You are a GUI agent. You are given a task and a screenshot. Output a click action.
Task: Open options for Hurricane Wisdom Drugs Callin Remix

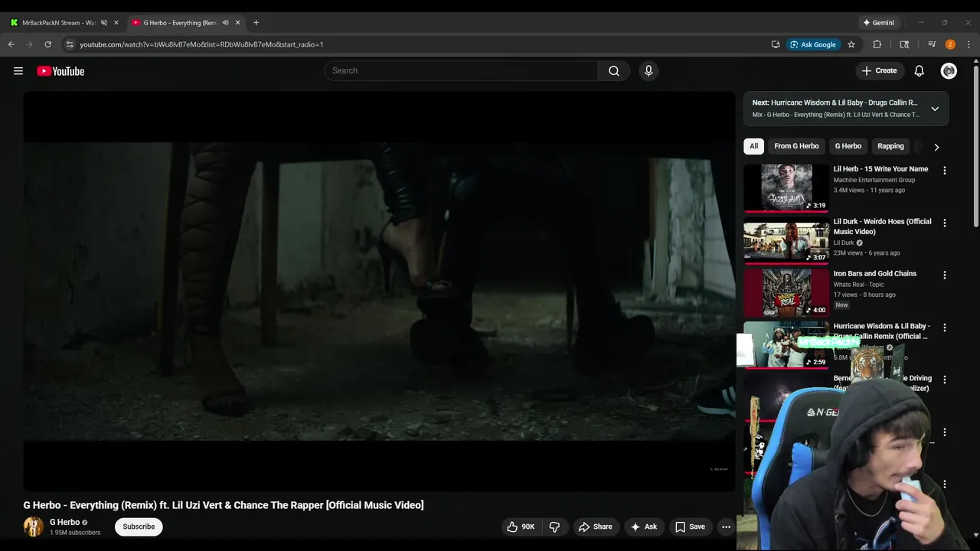944,328
